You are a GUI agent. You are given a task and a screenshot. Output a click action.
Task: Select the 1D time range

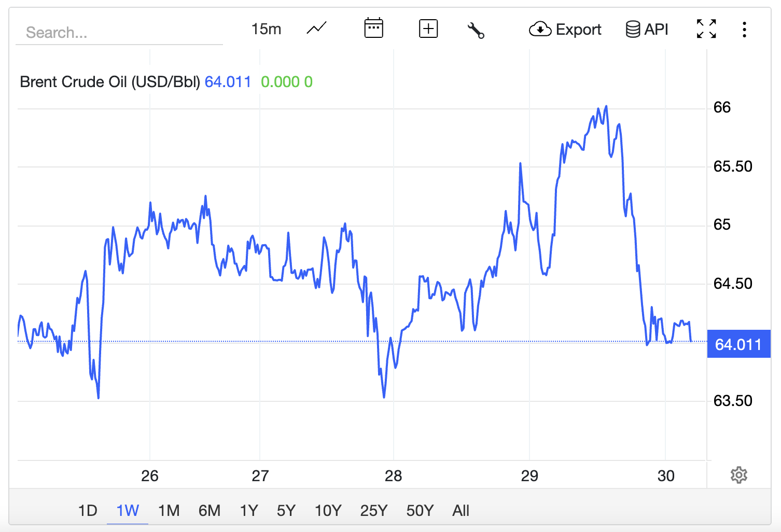[88, 511]
